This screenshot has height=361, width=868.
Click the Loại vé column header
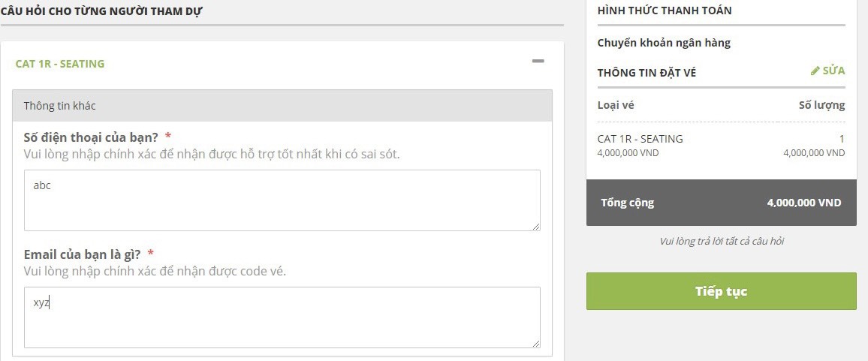(616, 105)
